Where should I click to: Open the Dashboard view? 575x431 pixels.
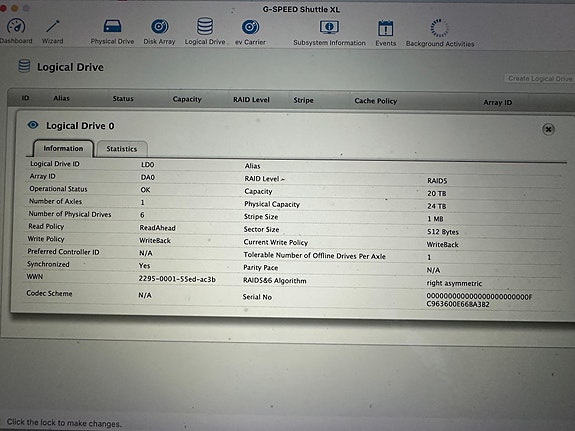click(x=16, y=31)
